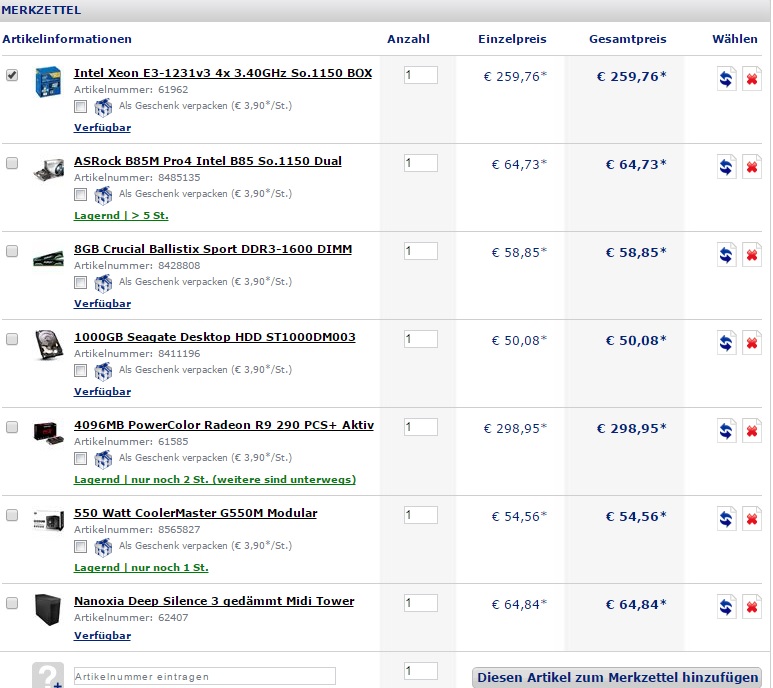The width and height of the screenshot is (773, 688).
Task: Click Verfügbar availability link under Intel Xeon
Action: 103,128
